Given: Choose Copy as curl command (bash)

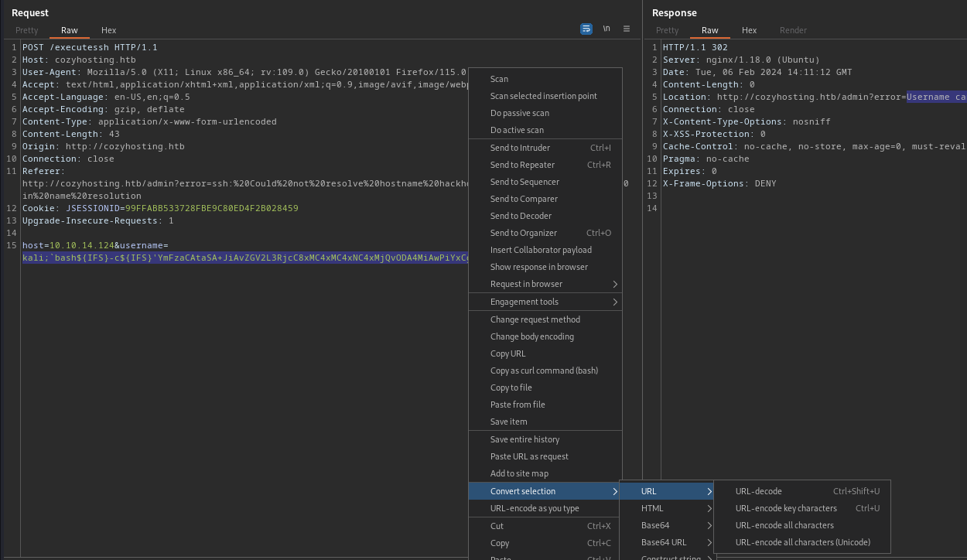Looking at the screenshot, I should [x=545, y=370].
